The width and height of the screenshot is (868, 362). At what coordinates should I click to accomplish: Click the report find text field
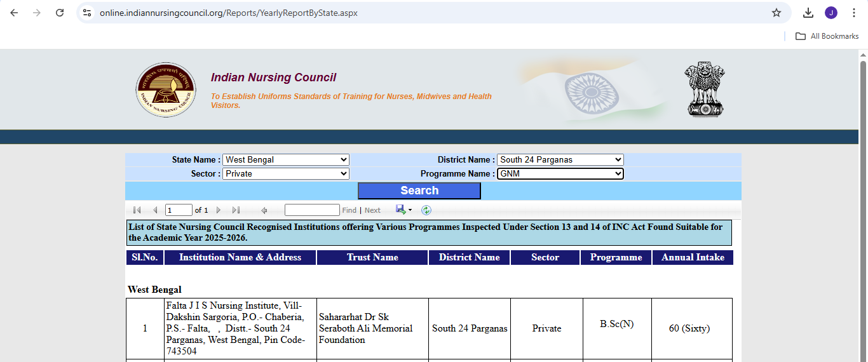click(x=312, y=210)
